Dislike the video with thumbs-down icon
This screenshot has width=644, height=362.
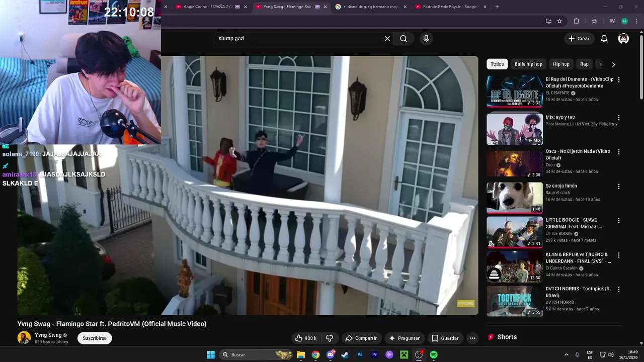coord(330,338)
